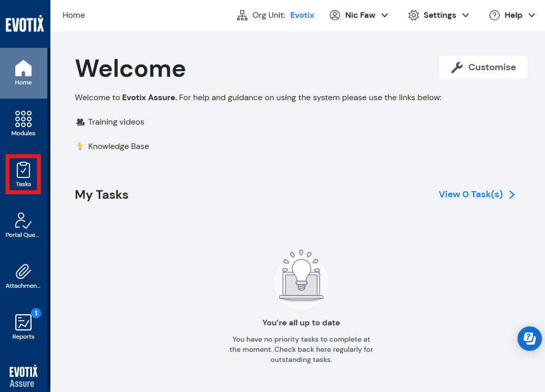Click the Home breadcrumb
The image size is (545, 392).
tap(74, 15)
